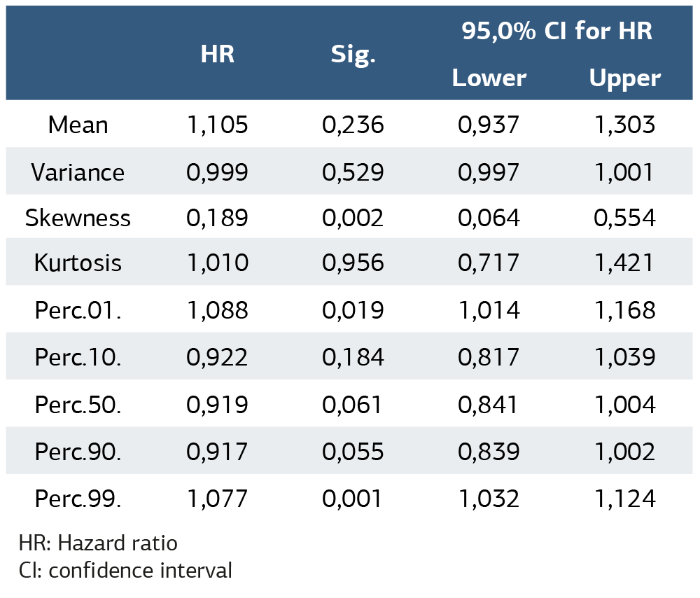Select the Perc.50. row label
This screenshot has width=700, height=598.
78,405
